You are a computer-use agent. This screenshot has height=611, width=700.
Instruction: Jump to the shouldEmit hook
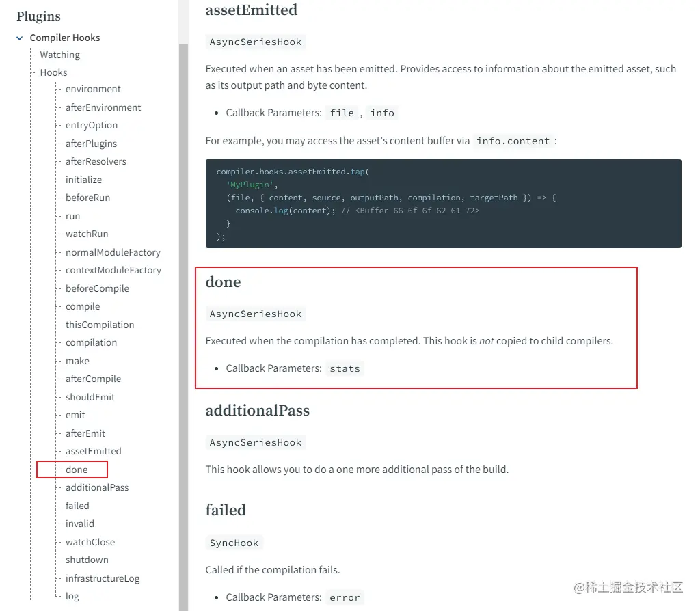(90, 397)
